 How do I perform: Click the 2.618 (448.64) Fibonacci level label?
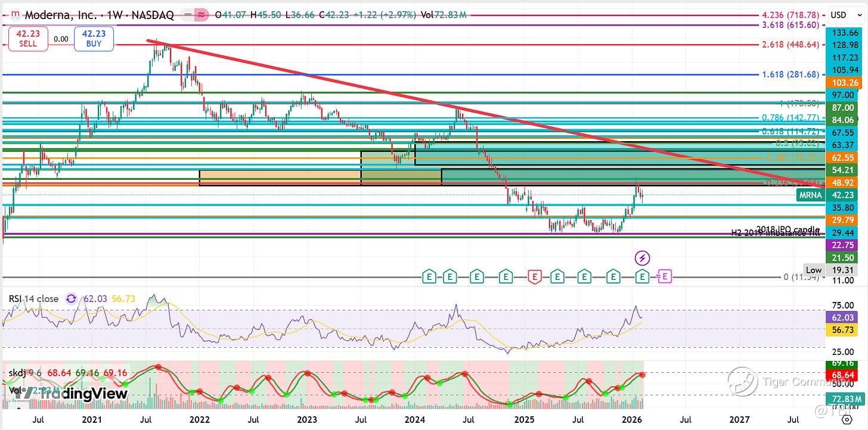(791, 45)
